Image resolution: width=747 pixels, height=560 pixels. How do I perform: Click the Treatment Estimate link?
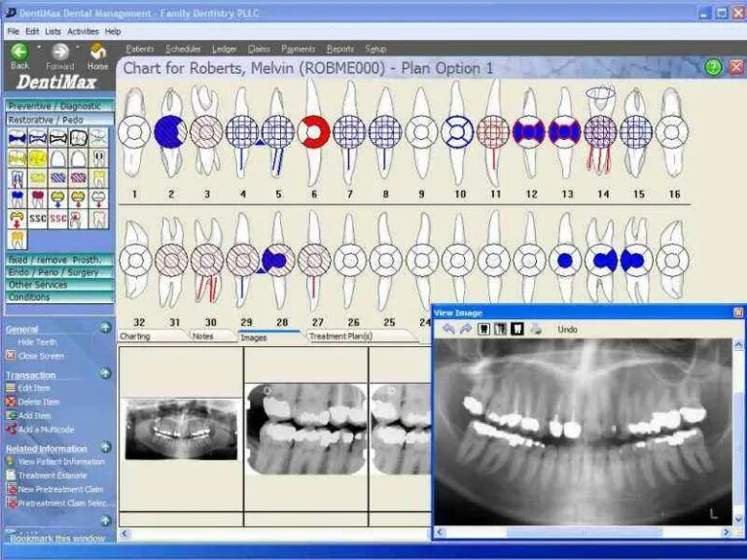click(53, 475)
